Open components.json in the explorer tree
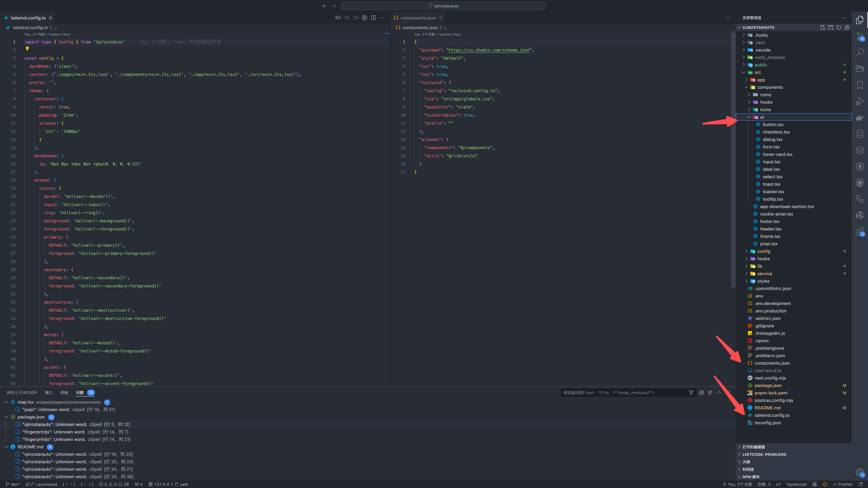Viewport: 868px width, 488px height. tap(772, 363)
